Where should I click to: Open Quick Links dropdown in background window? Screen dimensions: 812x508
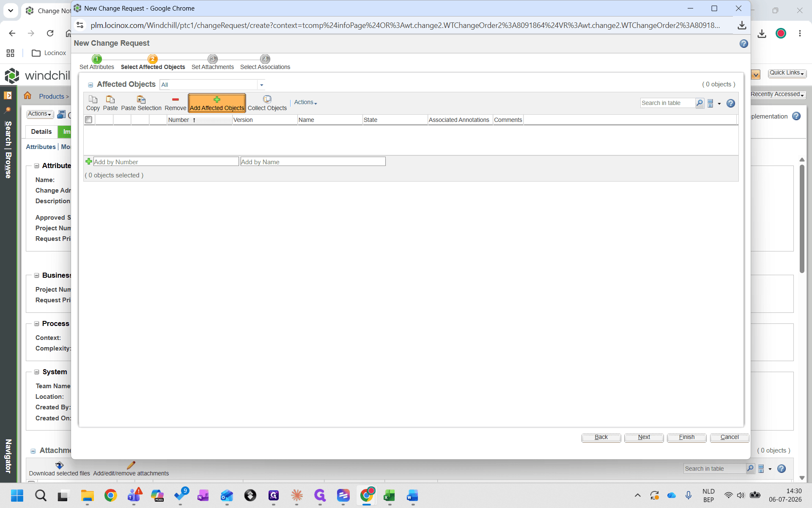tap(787, 73)
